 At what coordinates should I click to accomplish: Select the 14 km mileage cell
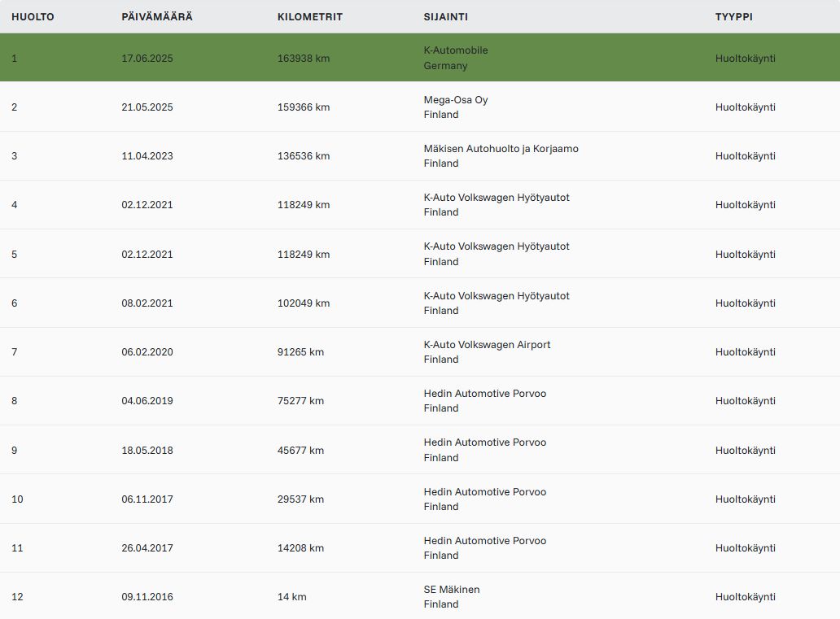coord(292,596)
